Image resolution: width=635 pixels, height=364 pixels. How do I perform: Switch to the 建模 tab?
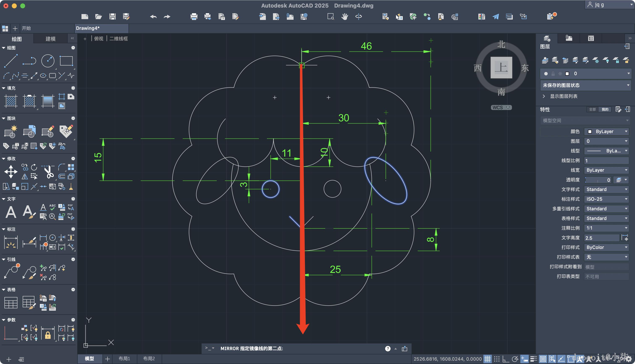pos(50,39)
